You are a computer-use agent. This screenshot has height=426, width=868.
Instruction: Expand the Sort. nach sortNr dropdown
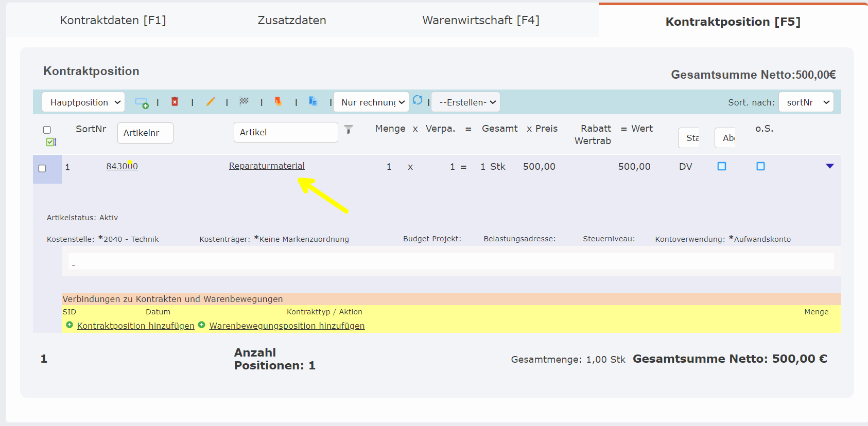tap(806, 102)
